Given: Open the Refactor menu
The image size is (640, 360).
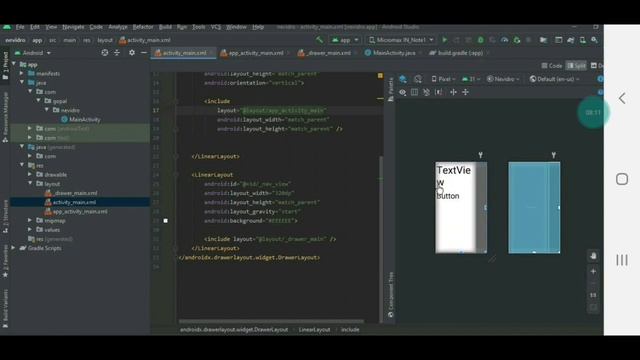Looking at the screenshot, I should 142,27.
